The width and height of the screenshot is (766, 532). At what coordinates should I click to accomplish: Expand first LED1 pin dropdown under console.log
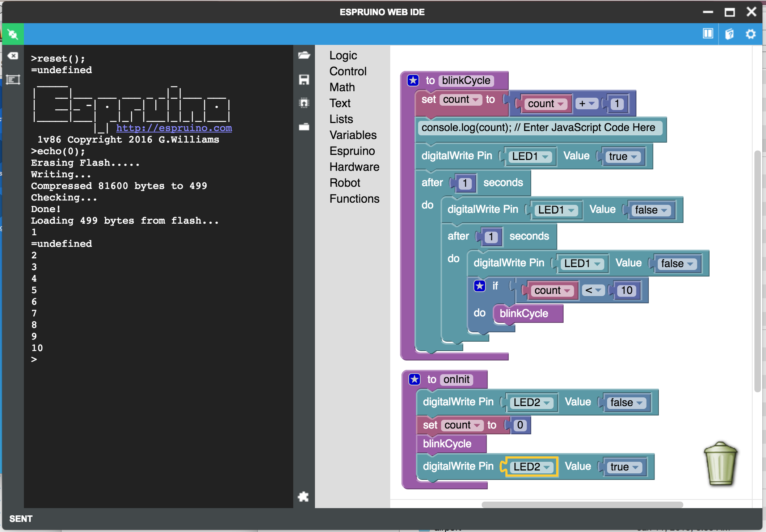[530, 156]
